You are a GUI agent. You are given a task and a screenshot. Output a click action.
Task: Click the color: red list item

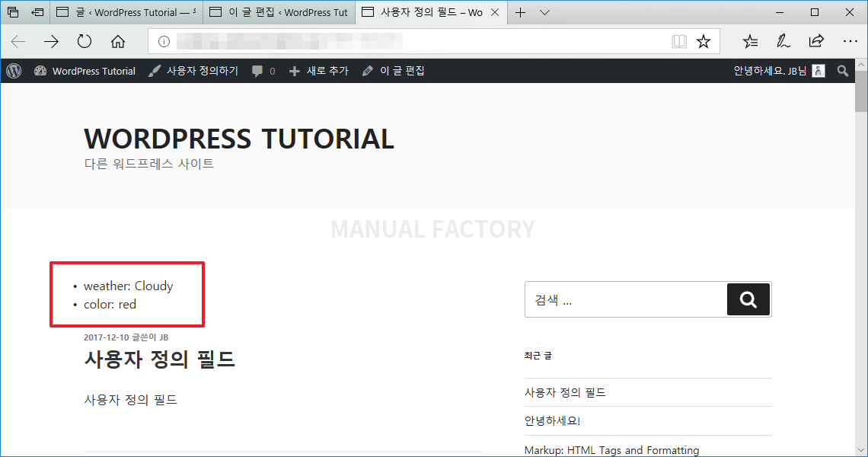click(x=110, y=305)
